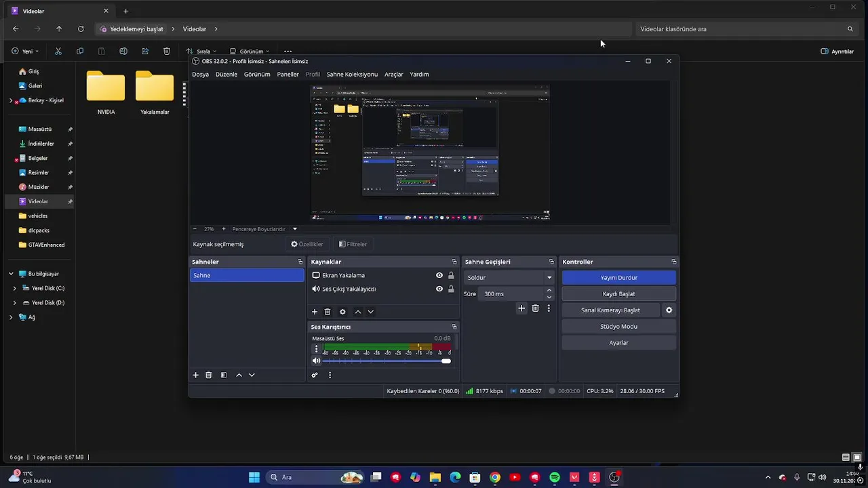Click Kaydı Başlat to start recording
The width and height of the screenshot is (868, 488).
coord(619,293)
